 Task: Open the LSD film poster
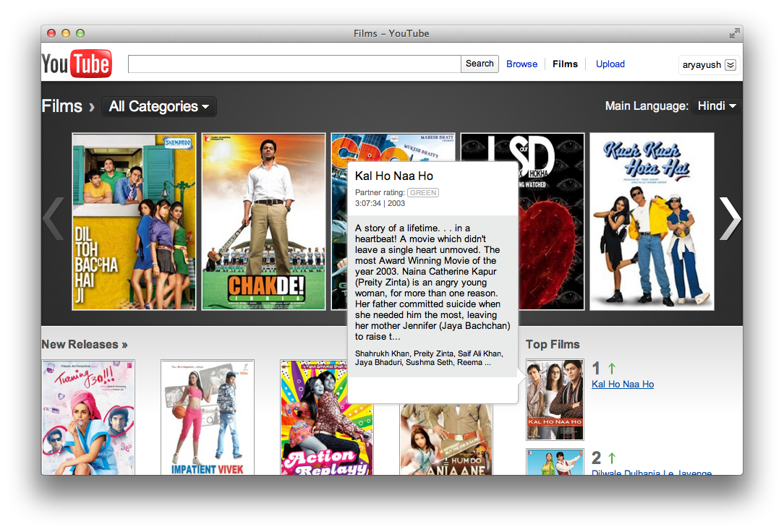point(551,221)
